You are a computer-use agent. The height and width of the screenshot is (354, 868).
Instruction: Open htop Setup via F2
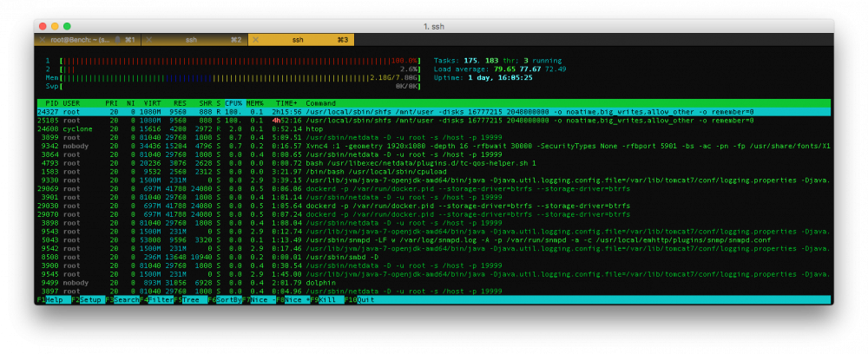pos(88,300)
